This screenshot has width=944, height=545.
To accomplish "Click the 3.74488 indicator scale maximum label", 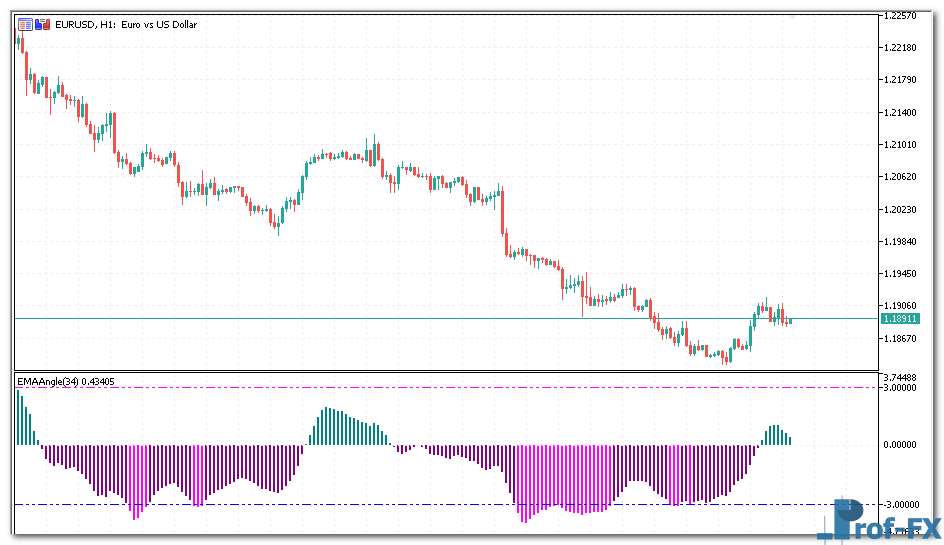I will pos(901,377).
